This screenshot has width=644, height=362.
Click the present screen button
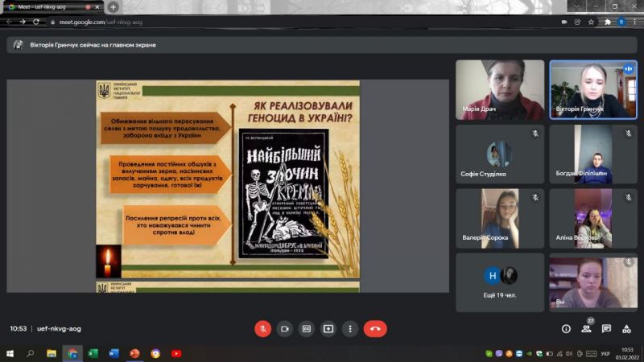click(328, 329)
